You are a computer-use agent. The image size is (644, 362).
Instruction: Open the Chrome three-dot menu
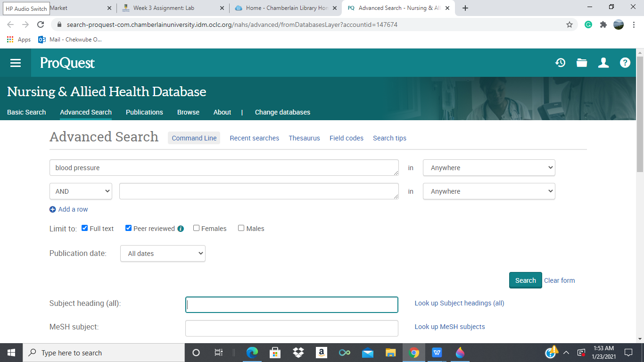[634, 25]
